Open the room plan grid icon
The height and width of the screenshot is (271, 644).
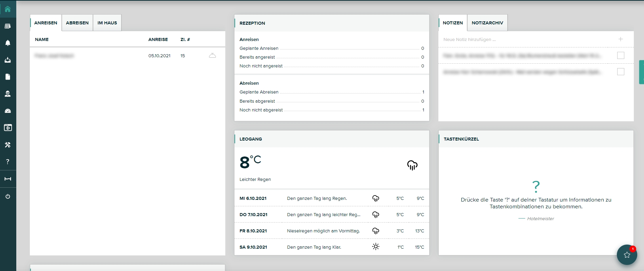pos(7,26)
